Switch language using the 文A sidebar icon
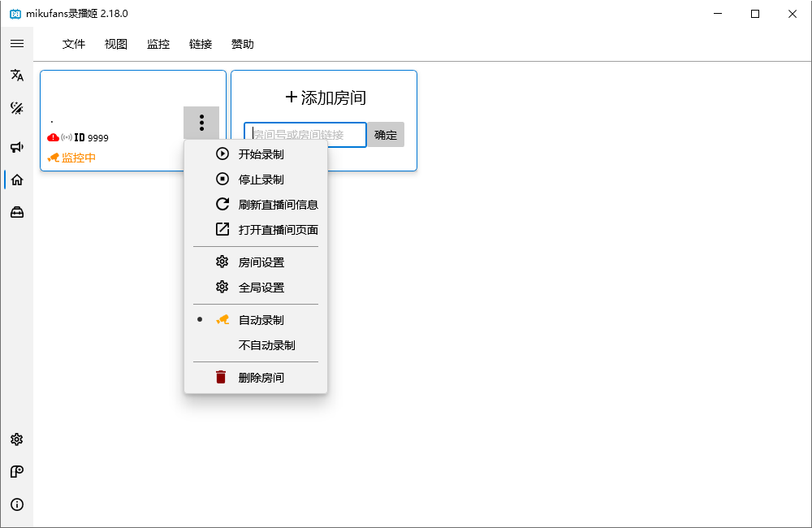This screenshot has width=812, height=528. tap(17, 75)
